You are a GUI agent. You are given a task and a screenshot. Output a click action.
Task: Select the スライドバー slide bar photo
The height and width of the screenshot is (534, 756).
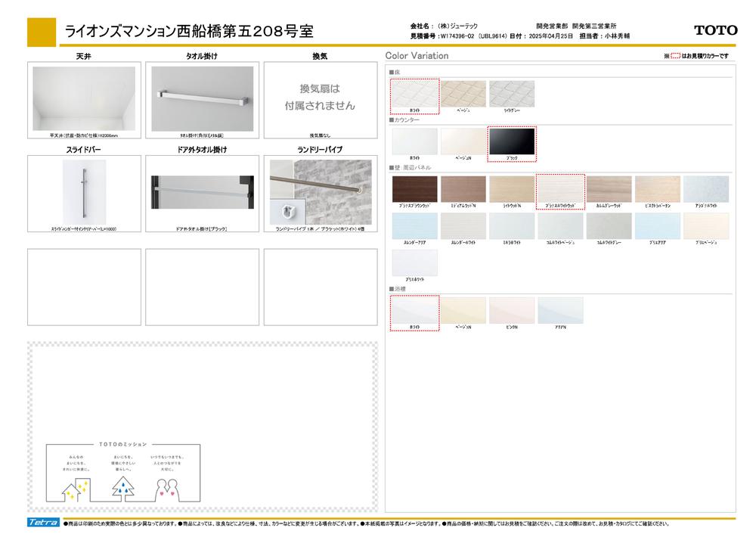point(84,192)
